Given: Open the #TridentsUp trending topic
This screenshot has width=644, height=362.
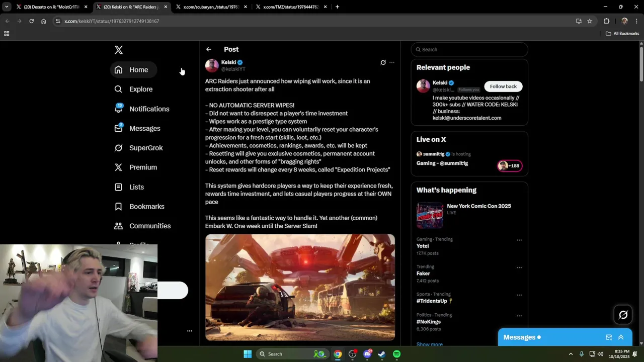Looking at the screenshot, I should (434, 301).
